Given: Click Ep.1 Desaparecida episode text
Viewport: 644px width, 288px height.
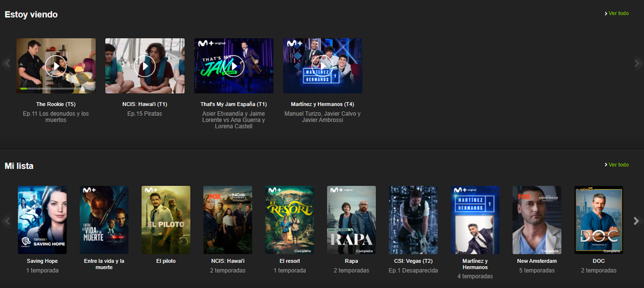Looking at the screenshot, I should point(413,271).
